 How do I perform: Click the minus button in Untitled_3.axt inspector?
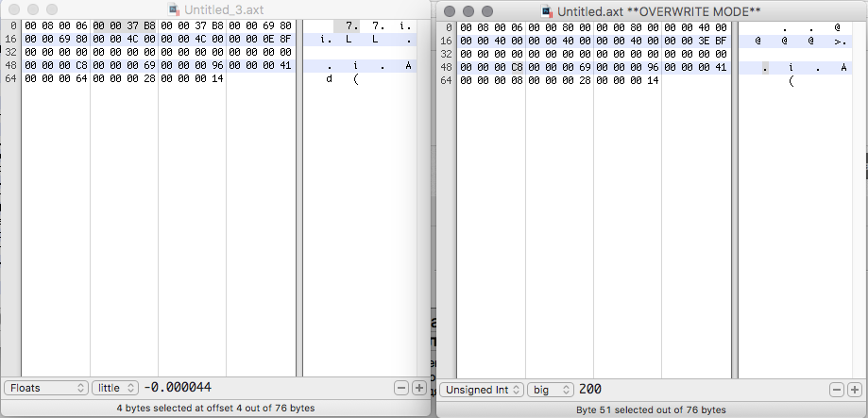[x=401, y=388]
